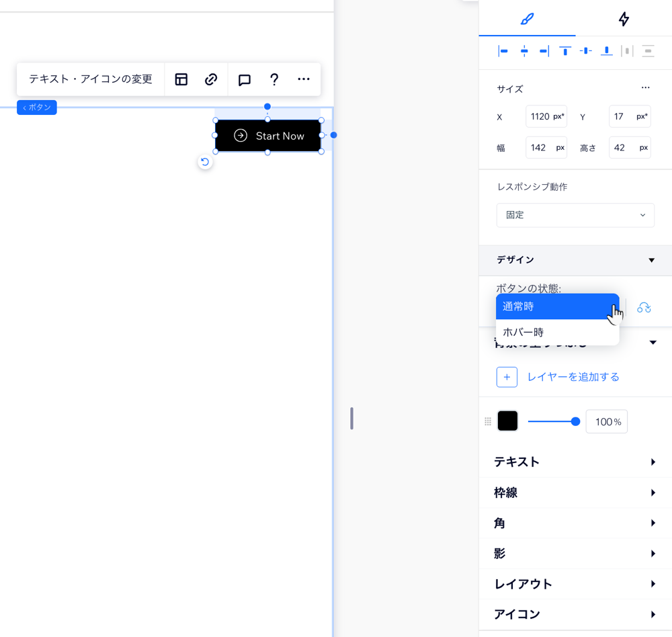
Task: Align the button to the bottom
Action: point(606,51)
